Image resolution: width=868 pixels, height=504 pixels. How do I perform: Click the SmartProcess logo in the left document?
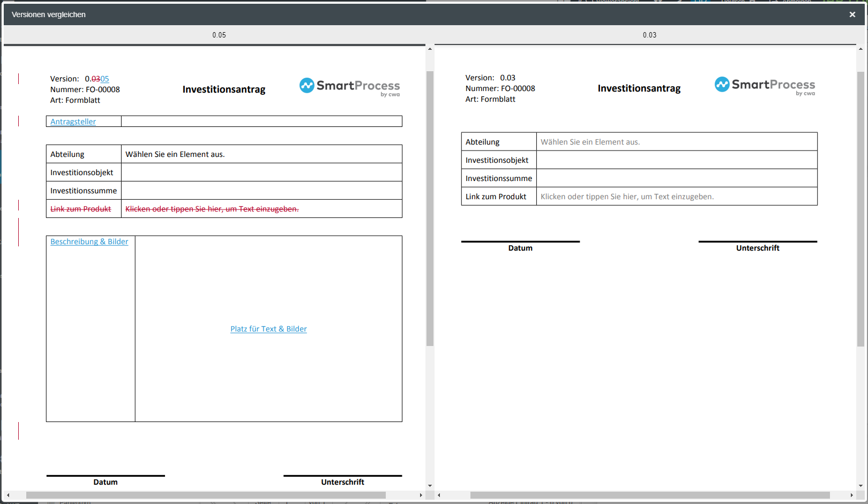point(349,87)
